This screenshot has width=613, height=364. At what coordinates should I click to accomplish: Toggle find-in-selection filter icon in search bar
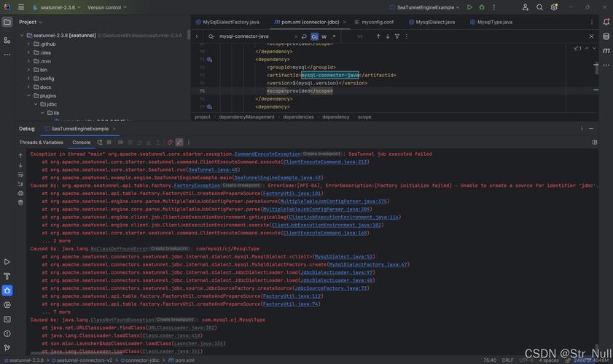pyautogui.click(x=397, y=36)
